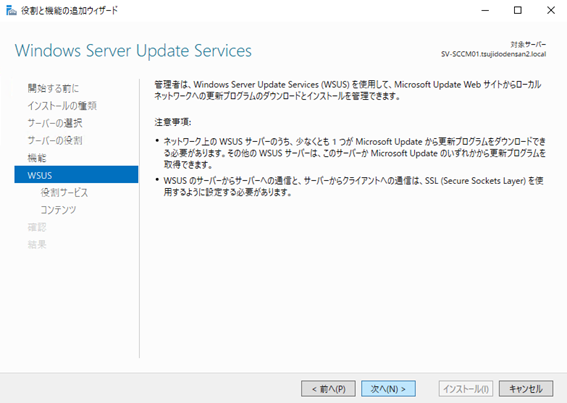The height and width of the screenshot is (403, 567).
Task: Click the 対象サーバー label
Action: point(528,44)
